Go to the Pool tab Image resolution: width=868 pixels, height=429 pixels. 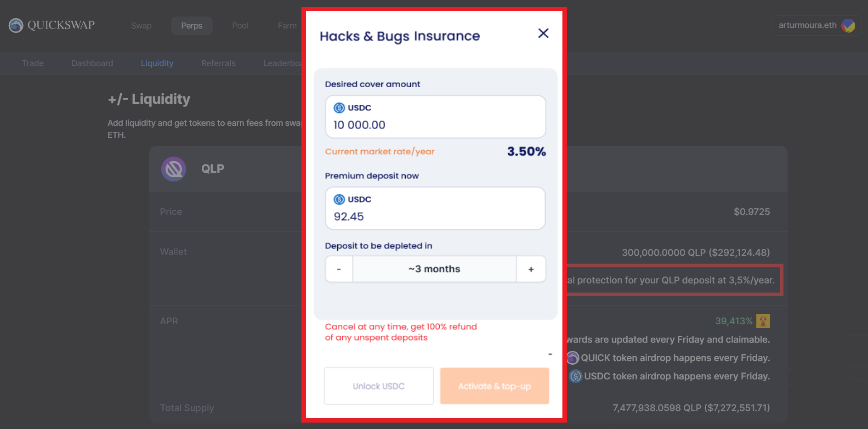click(240, 26)
